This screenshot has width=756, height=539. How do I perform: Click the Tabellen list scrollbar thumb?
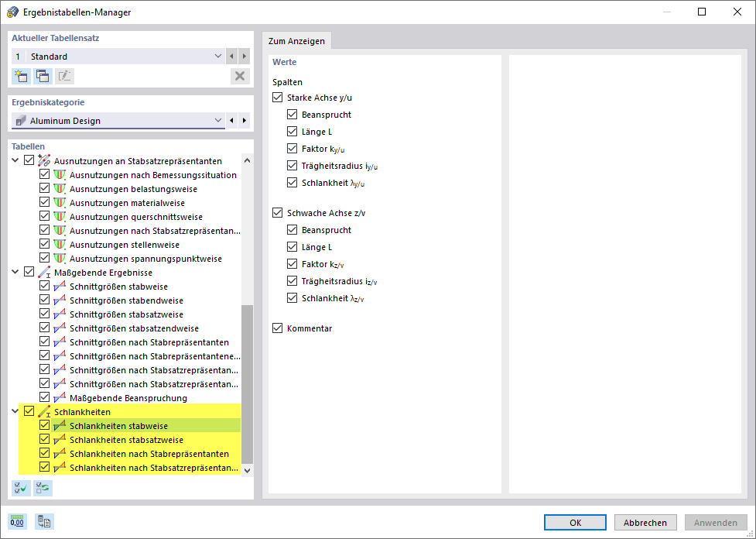coord(247,383)
